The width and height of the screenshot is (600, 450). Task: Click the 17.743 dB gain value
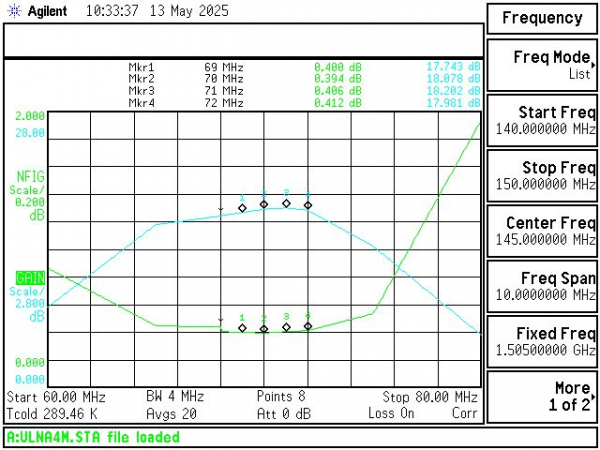point(453,67)
